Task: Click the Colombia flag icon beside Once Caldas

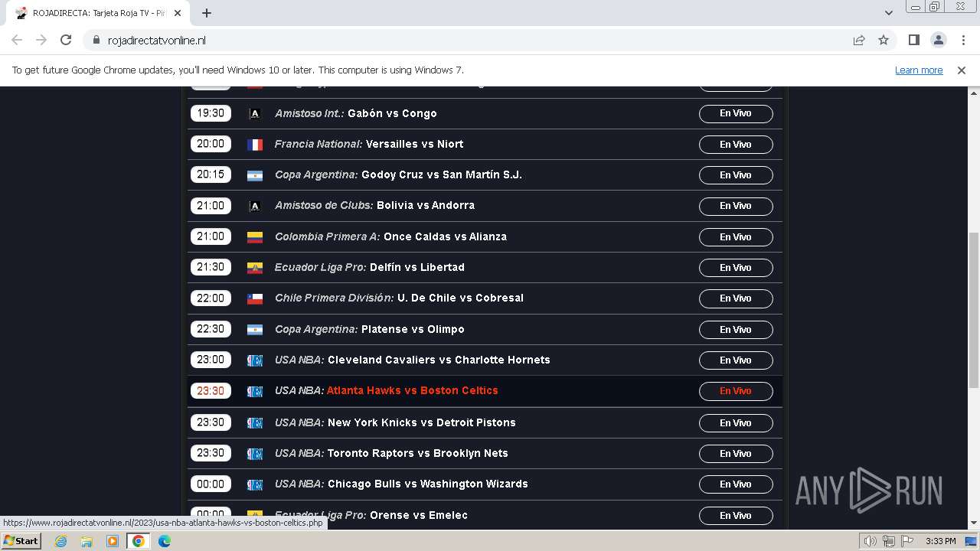Action: point(255,237)
